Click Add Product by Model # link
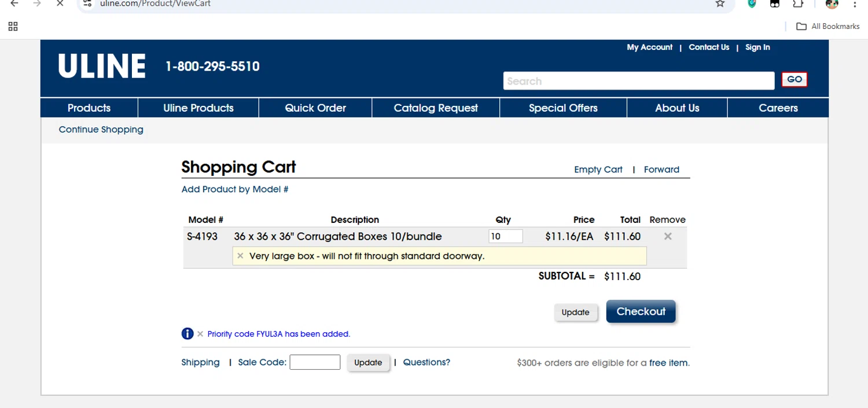The image size is (868, 408). click(235, 189)
